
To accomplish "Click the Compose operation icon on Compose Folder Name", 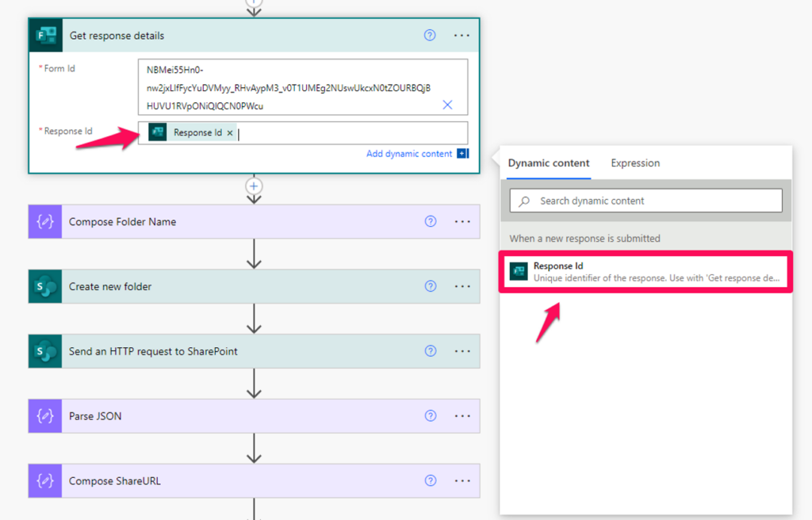I will pos(44,221).
